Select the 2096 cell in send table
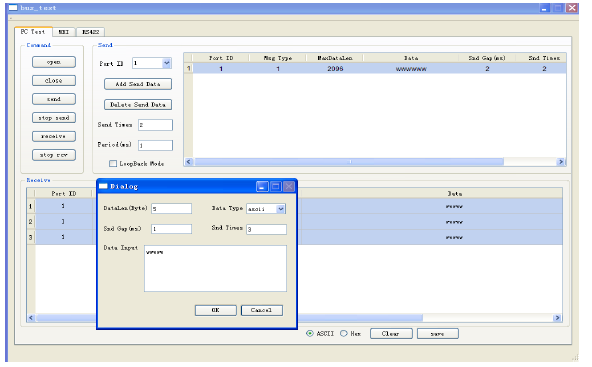The height and width of the screenshot is (367, 592). point(335,69)
